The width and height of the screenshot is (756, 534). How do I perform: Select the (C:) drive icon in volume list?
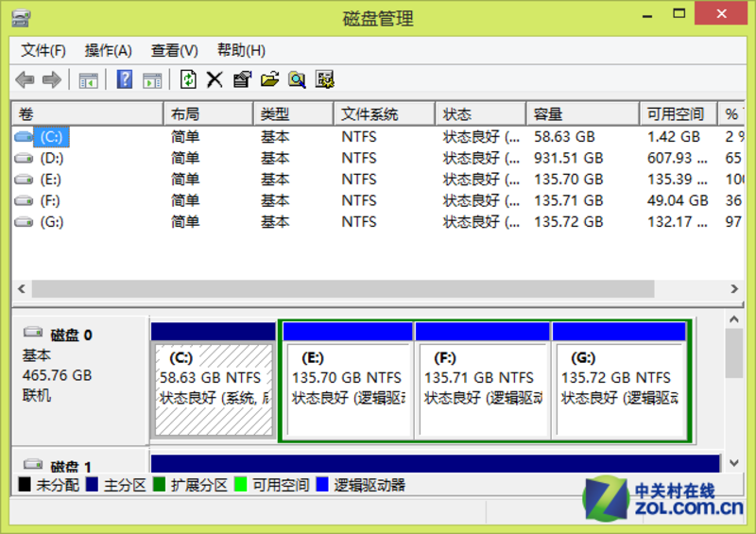(23, 137)
